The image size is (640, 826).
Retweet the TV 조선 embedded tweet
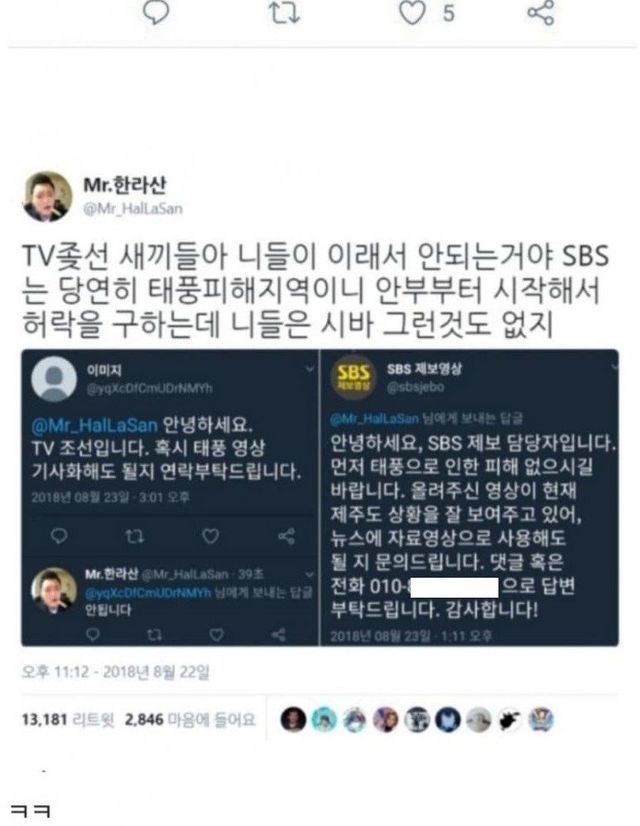(x=134, y=536)
